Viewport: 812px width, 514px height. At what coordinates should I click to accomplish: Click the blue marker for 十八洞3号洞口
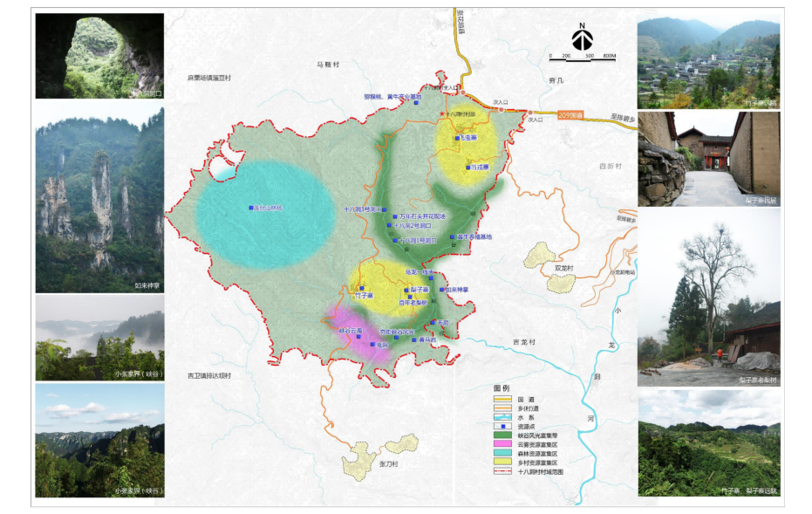[385, 209]
